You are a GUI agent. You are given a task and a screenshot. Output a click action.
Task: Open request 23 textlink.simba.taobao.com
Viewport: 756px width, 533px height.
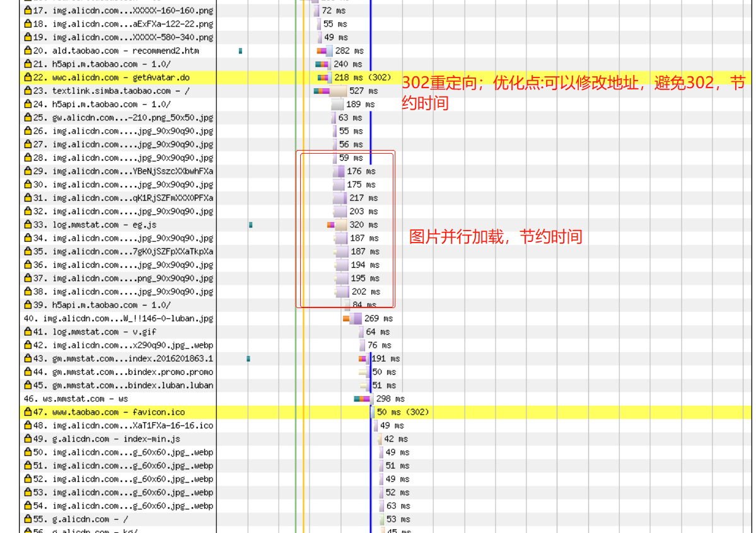[112, 91]
